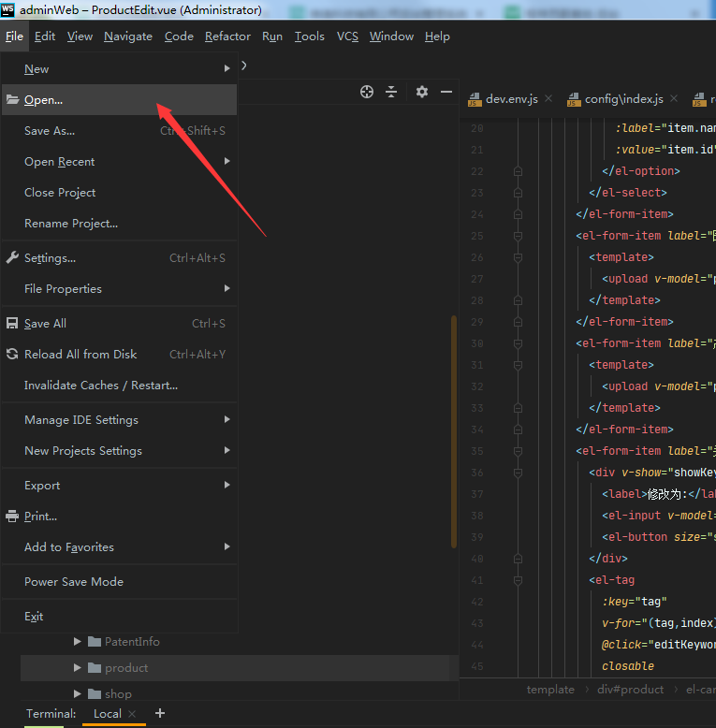Click the product folder icon
This screenshot has width=716, height=728.
95,667
